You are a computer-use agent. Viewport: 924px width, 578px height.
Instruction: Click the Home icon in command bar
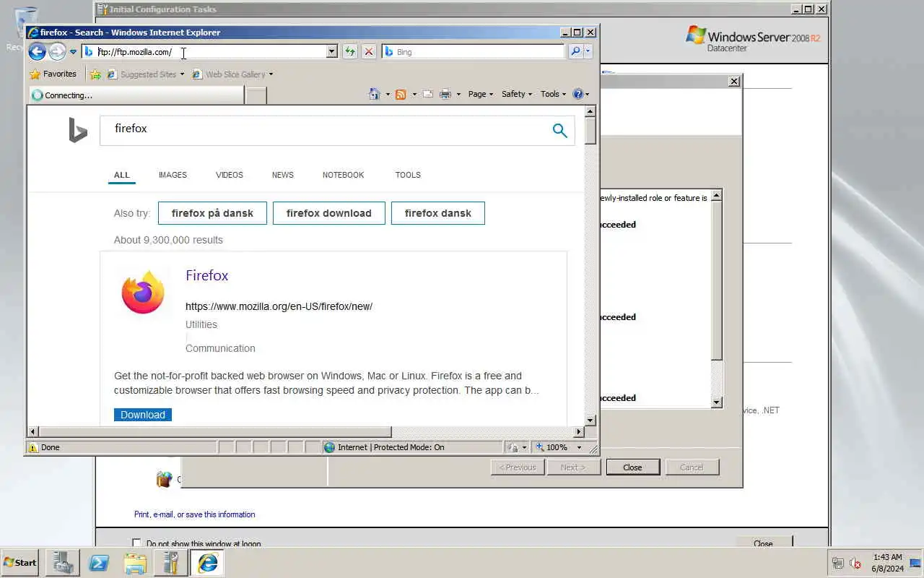point(374,94)
